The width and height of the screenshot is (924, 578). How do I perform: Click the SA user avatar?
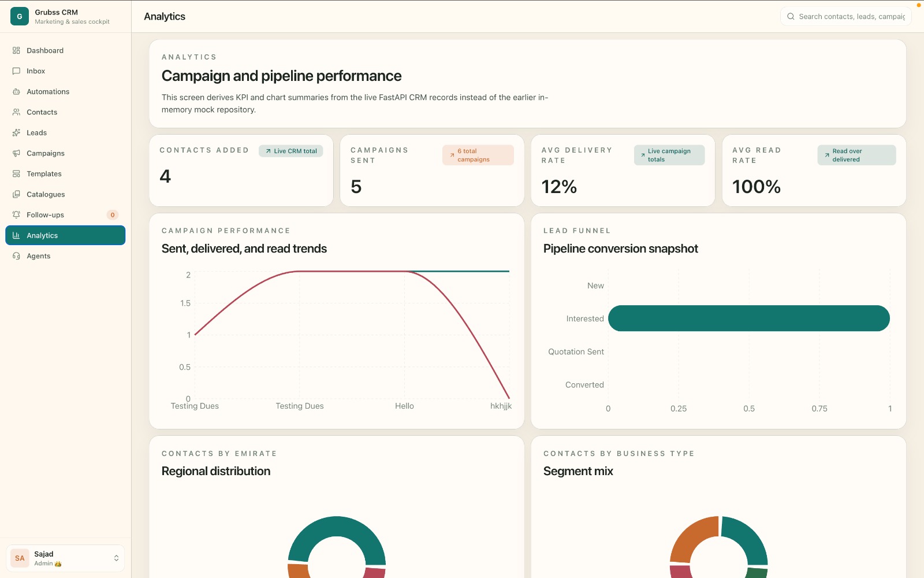(x=20, y=558)
